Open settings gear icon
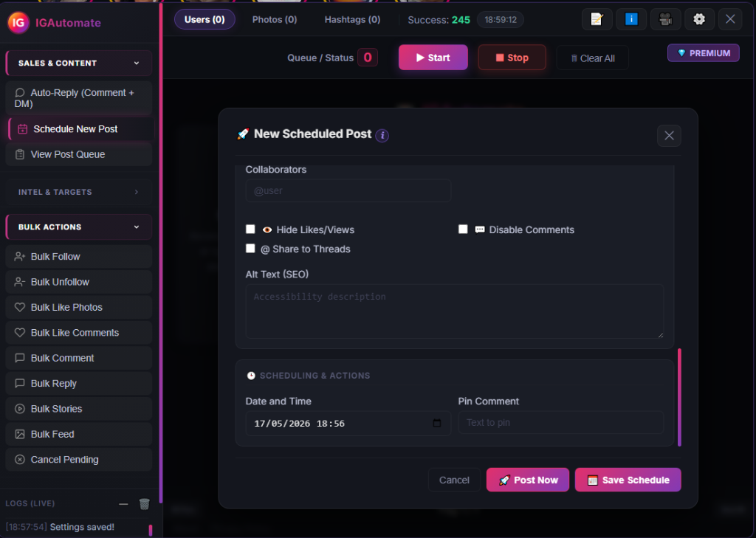The image size is (756, 538). (699, 19)
